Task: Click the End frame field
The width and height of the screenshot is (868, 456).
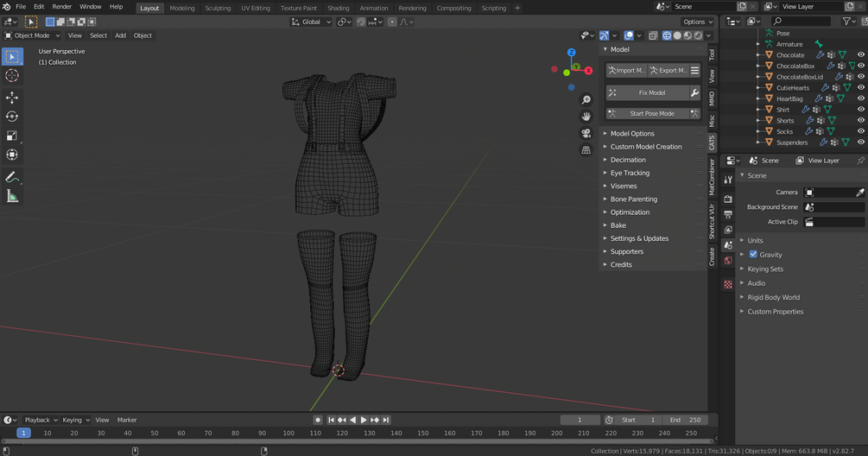Action: pyautogui.click(x=687, y=420)
